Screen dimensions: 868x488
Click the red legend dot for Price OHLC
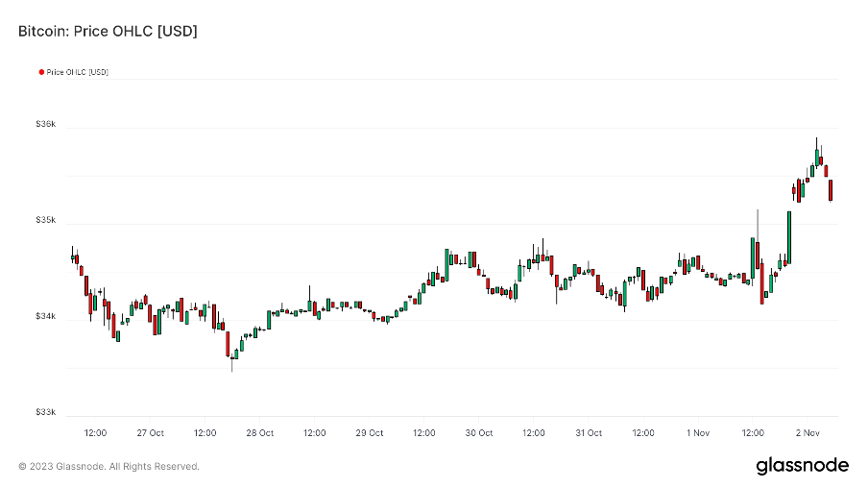(x=41, y=72)
